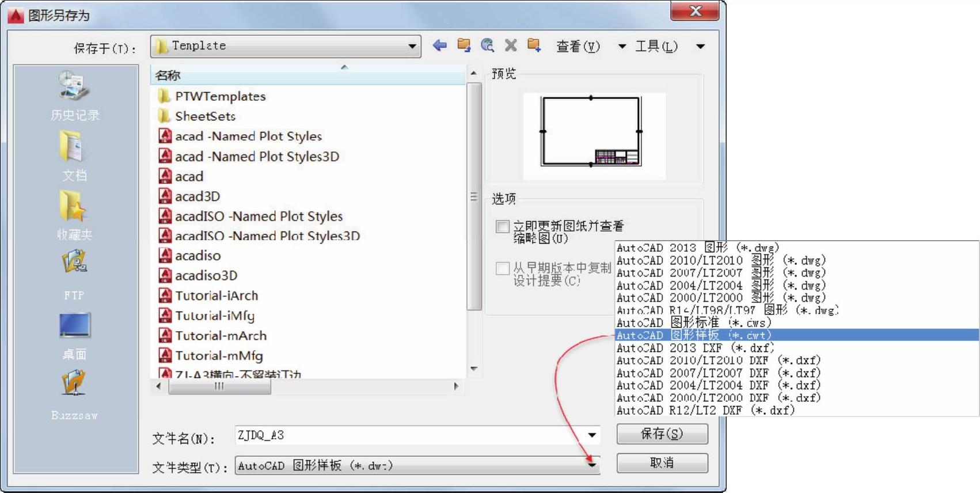
Task: Select the PTWTemplates folder
Action: 212,96
